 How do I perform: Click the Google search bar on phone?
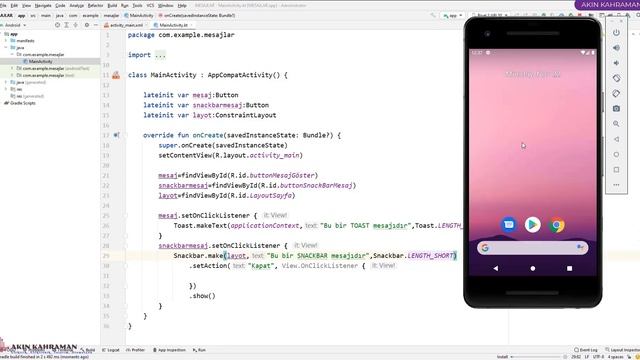[x=532, y=247]
